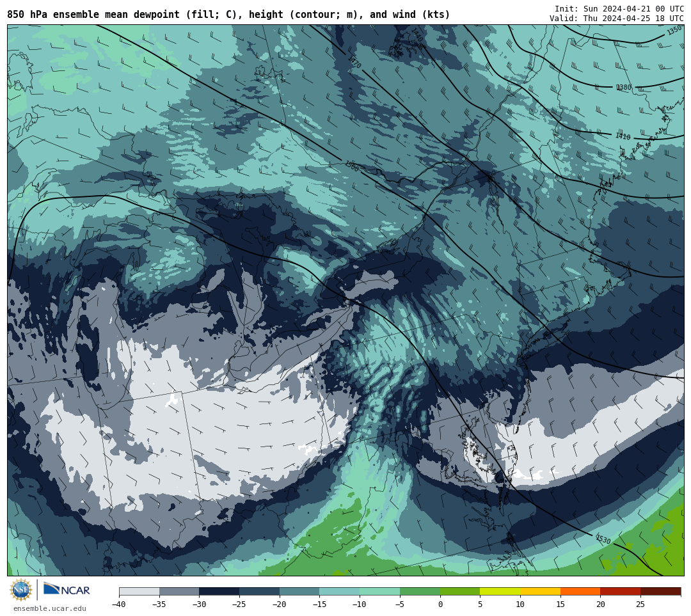Select the medium green -5 to 0 colorbar segment

click(420, 591)
